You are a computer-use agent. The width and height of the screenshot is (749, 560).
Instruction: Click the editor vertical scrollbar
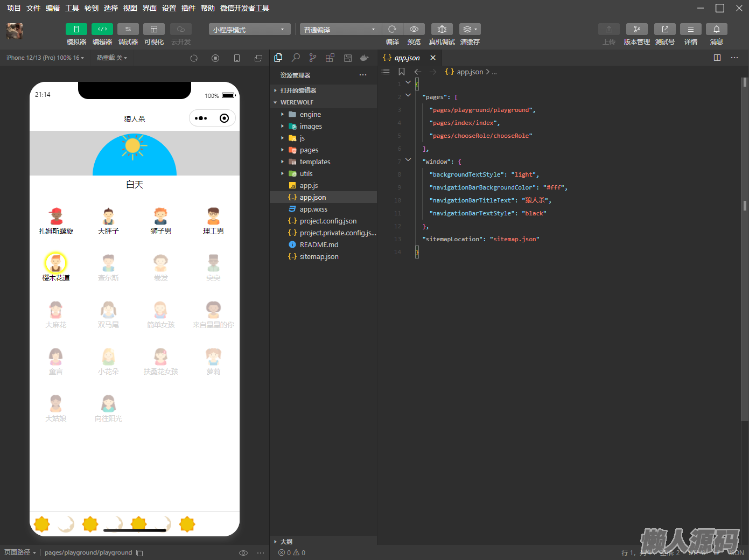(x=745, y=205)
